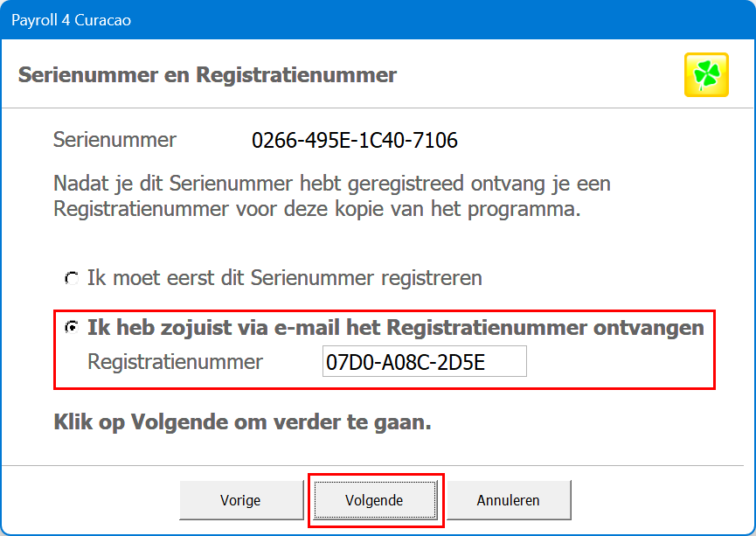Click the 'Payroll 4 Curacao' title bar
The image size is (756, 536).
72,19
